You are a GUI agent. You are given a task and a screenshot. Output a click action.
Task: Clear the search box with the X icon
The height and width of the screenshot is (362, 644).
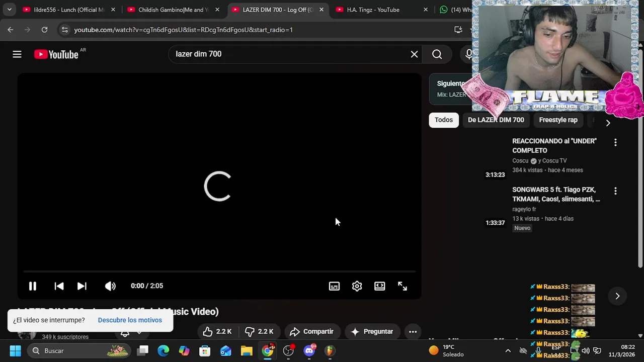[414, 54]
